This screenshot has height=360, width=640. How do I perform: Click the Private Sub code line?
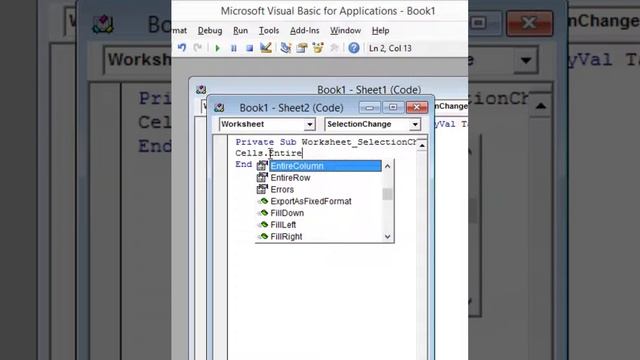point(326,142)
